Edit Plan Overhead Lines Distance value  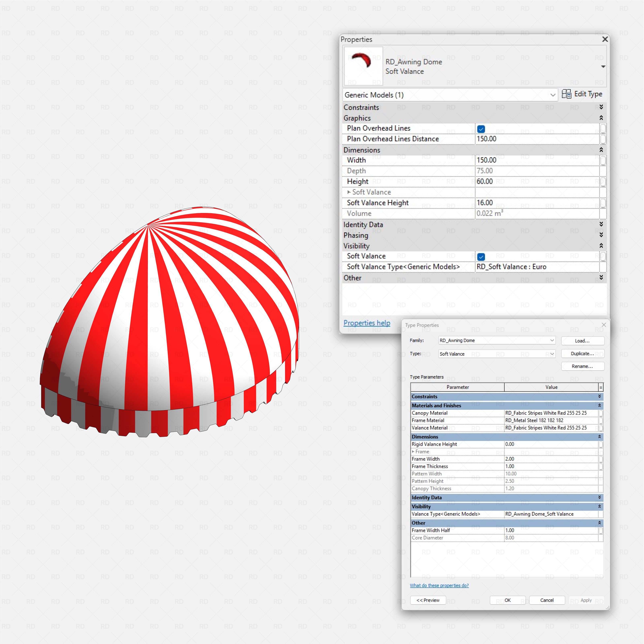pos(537,139)
